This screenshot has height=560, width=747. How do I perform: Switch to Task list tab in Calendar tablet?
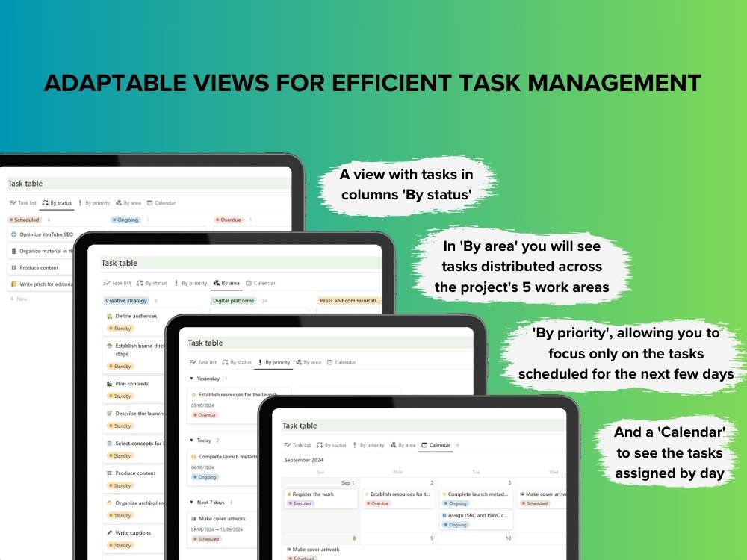[297, 445]
